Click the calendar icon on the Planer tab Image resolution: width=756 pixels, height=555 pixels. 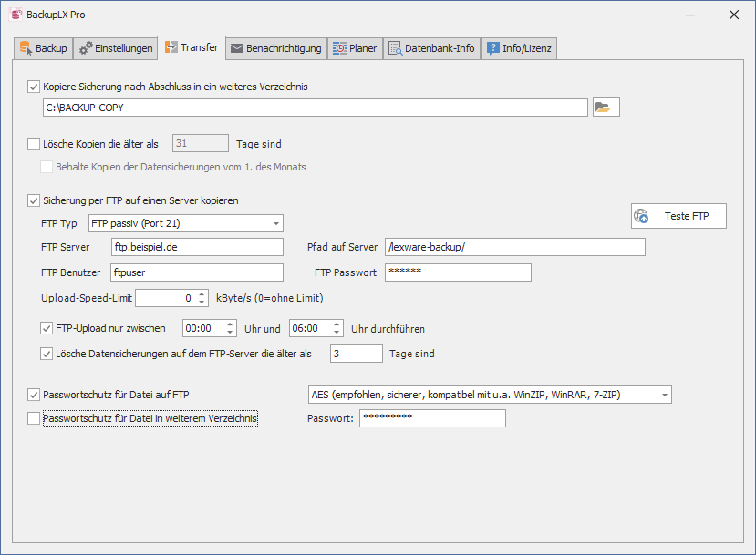338,48
